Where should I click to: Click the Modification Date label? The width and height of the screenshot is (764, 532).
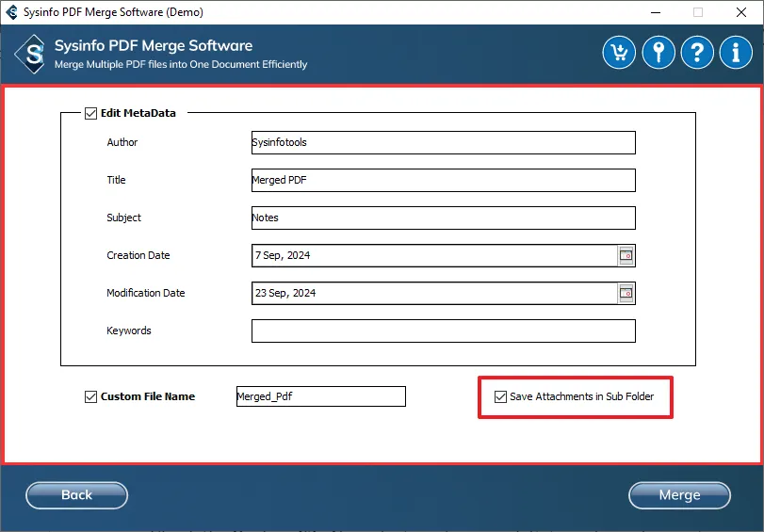pyautogui.click(x=146, y=293)
